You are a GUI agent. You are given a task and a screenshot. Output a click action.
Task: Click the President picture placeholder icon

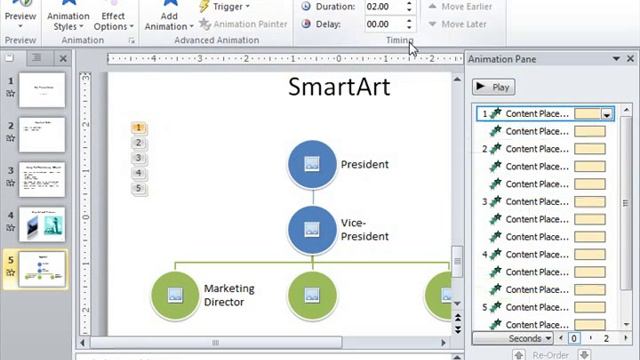312,164
